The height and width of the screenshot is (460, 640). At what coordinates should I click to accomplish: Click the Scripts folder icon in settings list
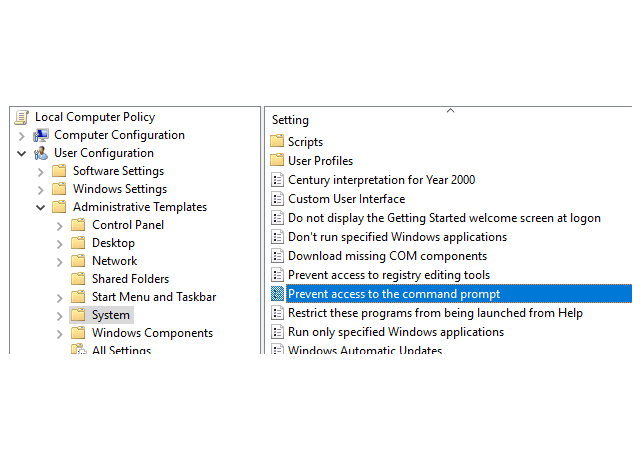(x=277, y=142)
